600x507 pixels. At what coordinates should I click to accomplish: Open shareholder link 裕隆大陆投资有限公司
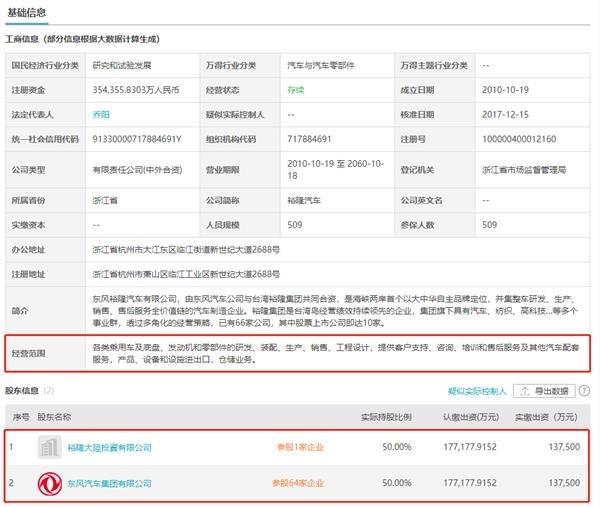(109, 447)
